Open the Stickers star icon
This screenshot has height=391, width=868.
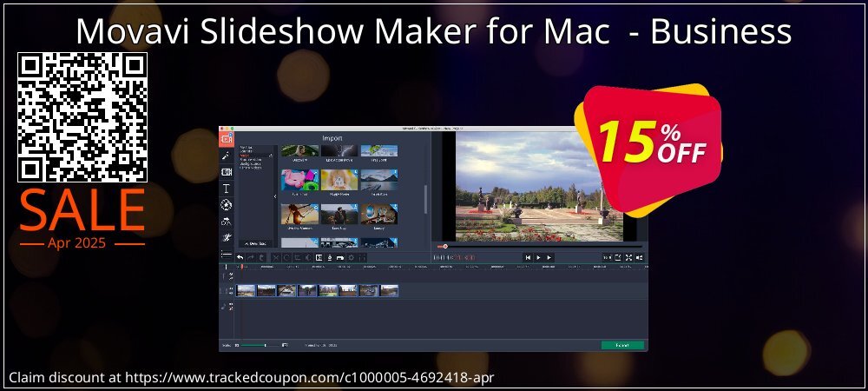click(x=227, y=205)
